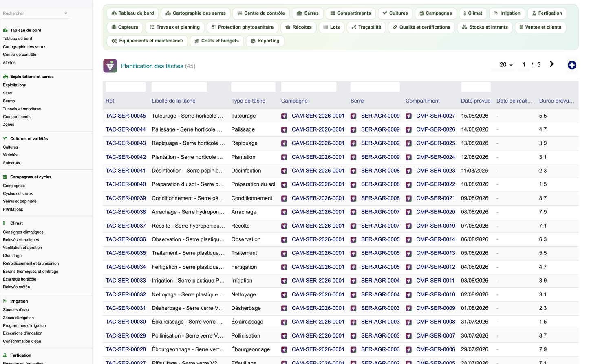
Task: Click 'Pollinisation - Serre verre' label cell
Action: tap(188, 335)
